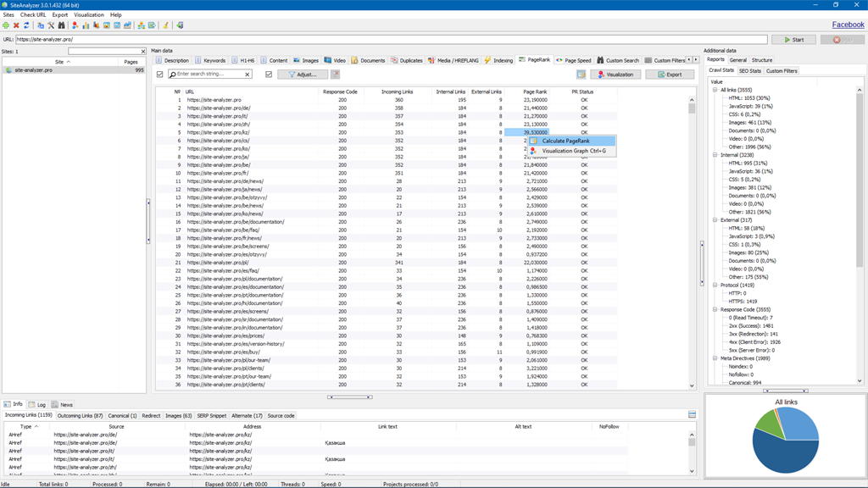Collapse the Protocol (1419) tree node

click(715, 285)
